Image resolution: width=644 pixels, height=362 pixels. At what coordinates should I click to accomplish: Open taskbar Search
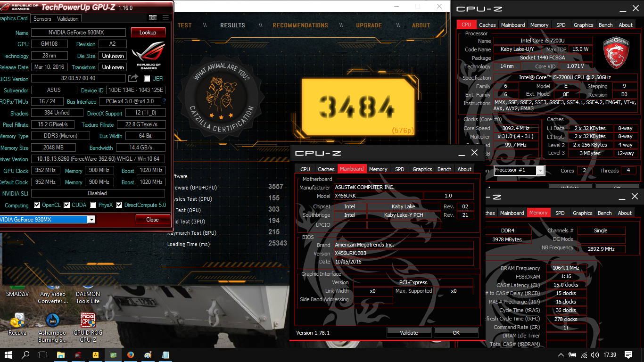click(26, 354)
